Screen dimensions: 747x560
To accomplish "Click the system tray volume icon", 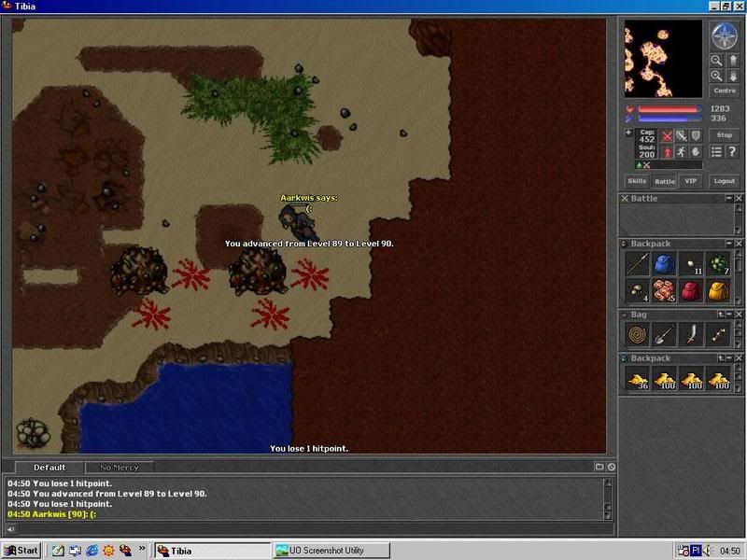I will click(x=707, y=551).
